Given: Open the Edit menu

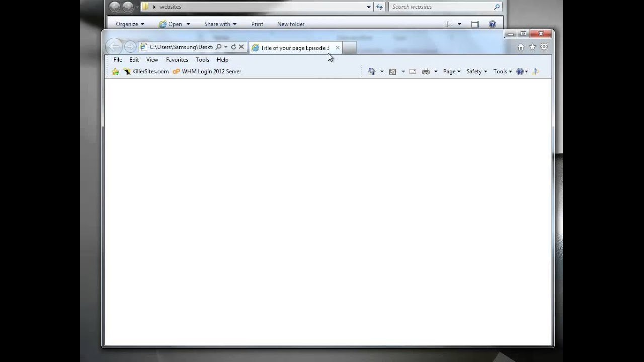Looking at the screenshot, I should (x=134, y=60).
